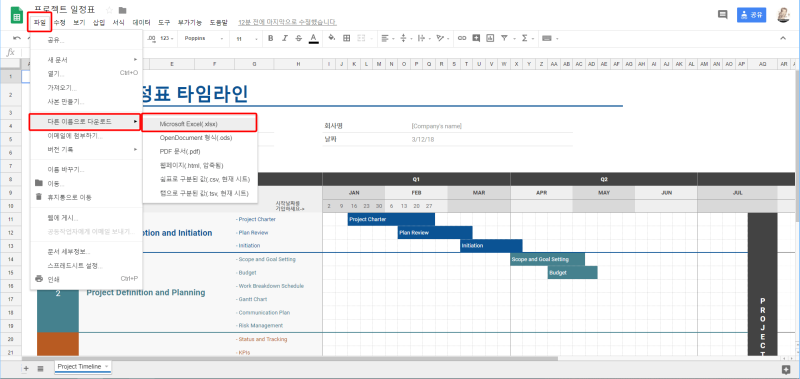The width and height of the screenshot is (800, 379).
Task: Choose 사본 만들기... in the file menu
Action: coord(86,102)
